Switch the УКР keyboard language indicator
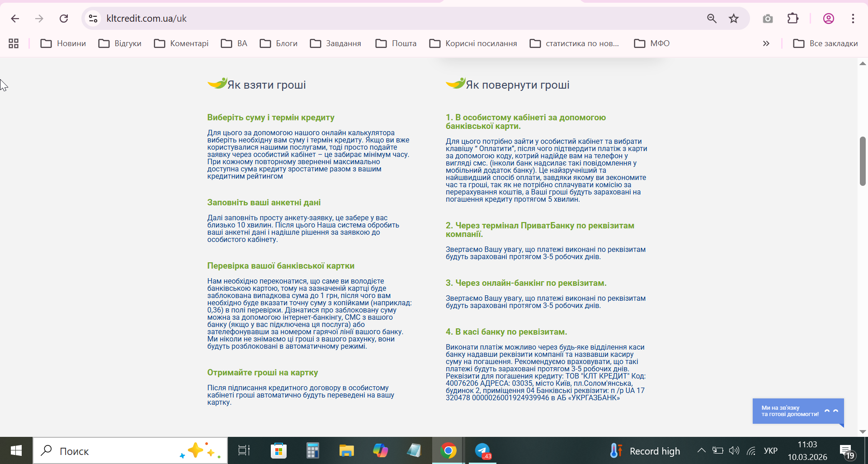The image size is (868, 464). [770, 451]
